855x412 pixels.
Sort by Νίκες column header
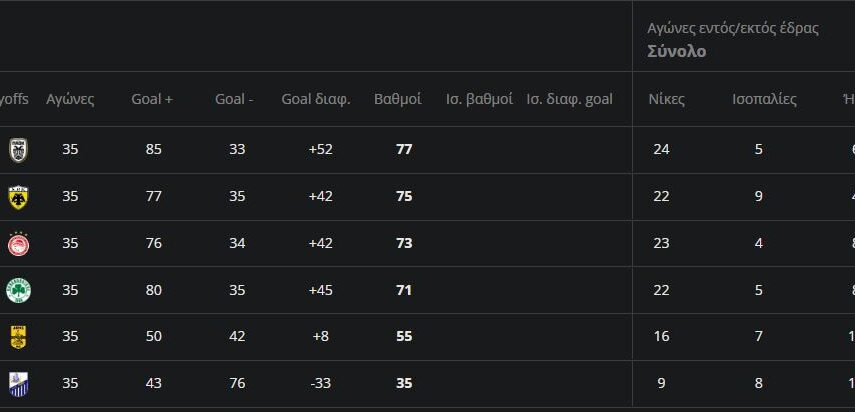[x=666, y=99]
